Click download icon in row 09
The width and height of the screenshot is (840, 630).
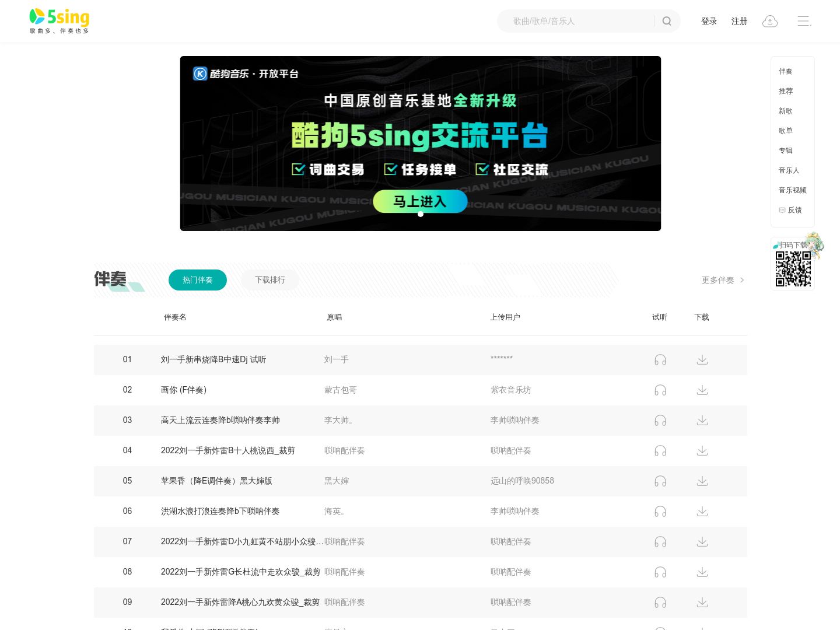pyautogui.click(x=702, y=603)
